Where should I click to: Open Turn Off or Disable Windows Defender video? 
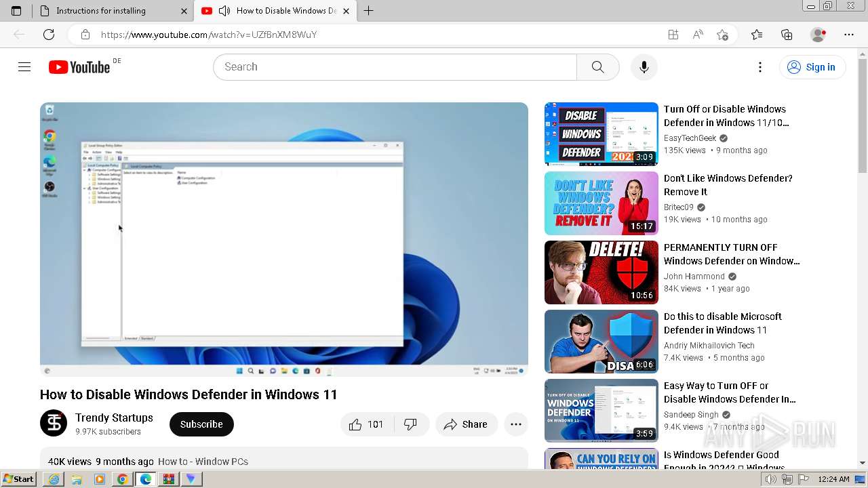click(726, 116)
